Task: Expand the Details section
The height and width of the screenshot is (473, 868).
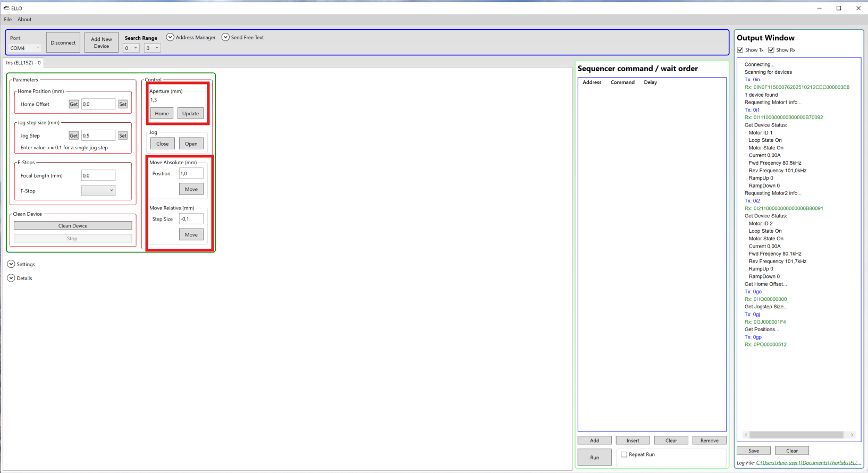Action: (x=11, y=278)
